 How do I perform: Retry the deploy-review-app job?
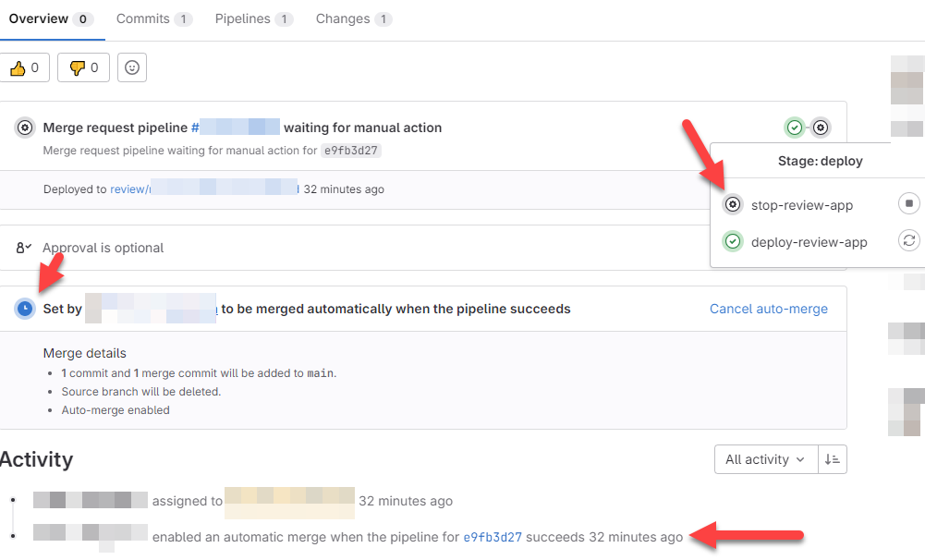[909, 241]
